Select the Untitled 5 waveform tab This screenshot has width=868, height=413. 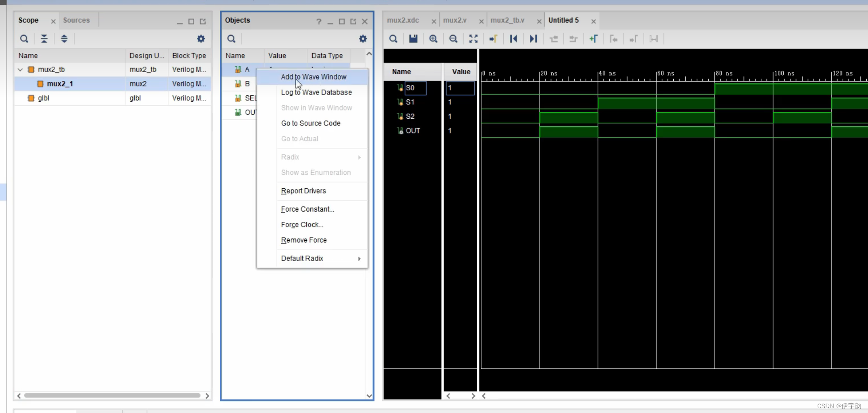point(563,20)
